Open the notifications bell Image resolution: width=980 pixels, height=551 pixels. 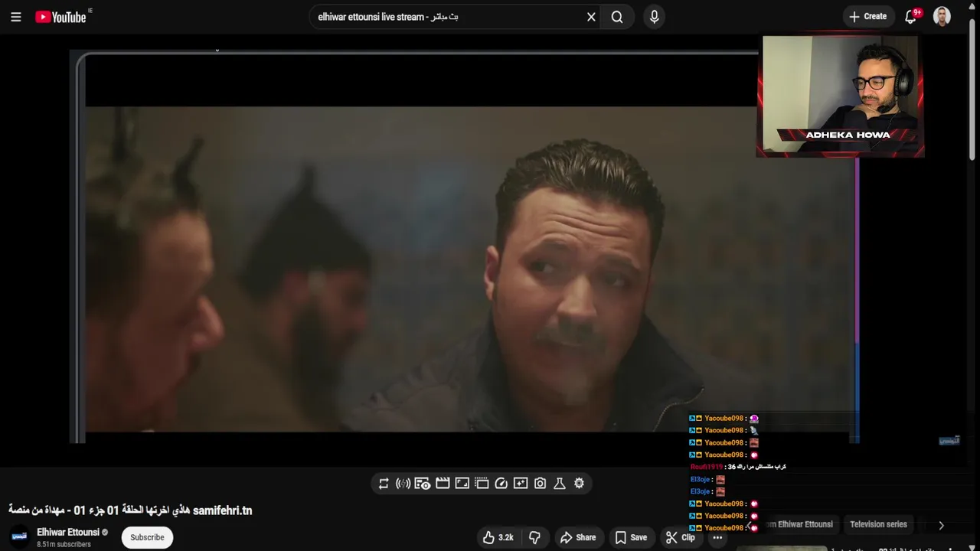pyautogui.click(x=910, y=17)
